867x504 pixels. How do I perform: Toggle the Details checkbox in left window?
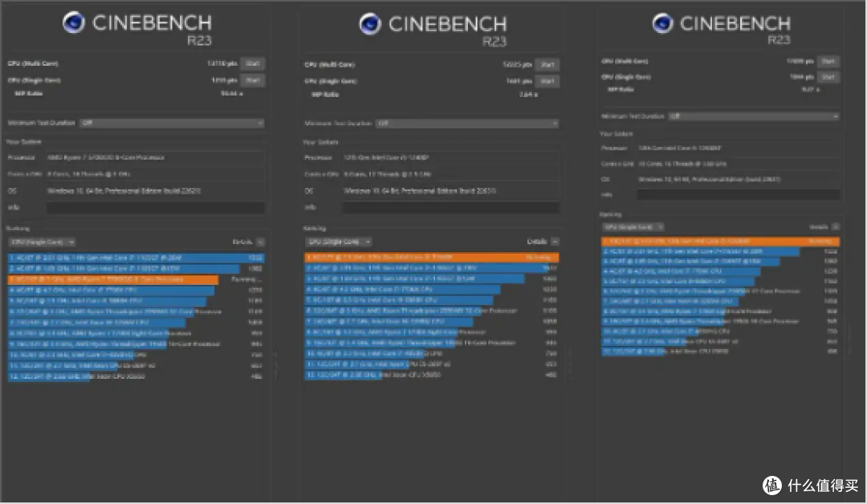tap(260, 242)
